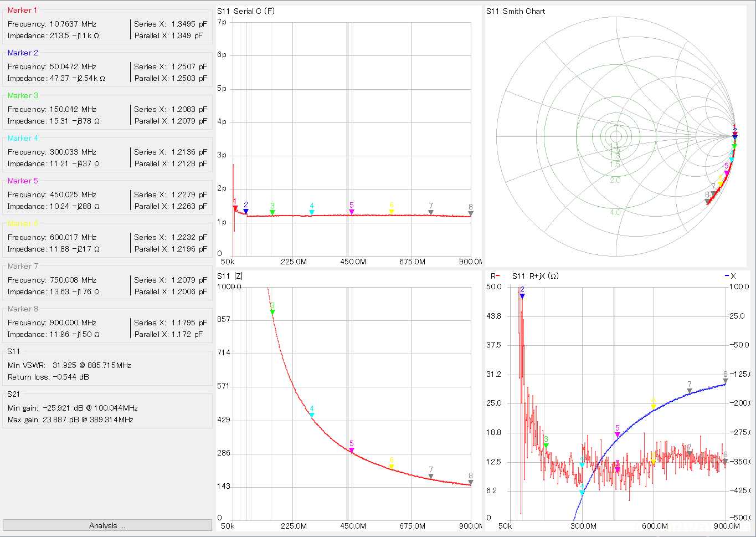The width and height of the screenshot is (756, 537).
Task: Click Marker 1 impedance 213.5 -j11k Ω
Action: click(75, 35)
